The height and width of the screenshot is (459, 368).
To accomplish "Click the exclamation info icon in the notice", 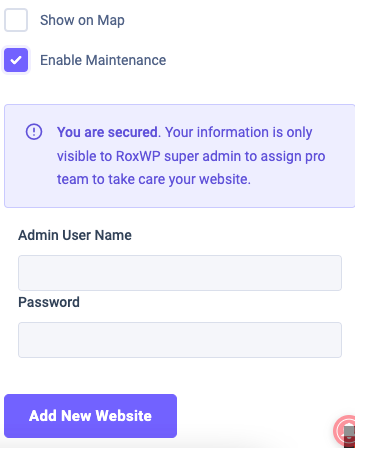I will (34, 132).
